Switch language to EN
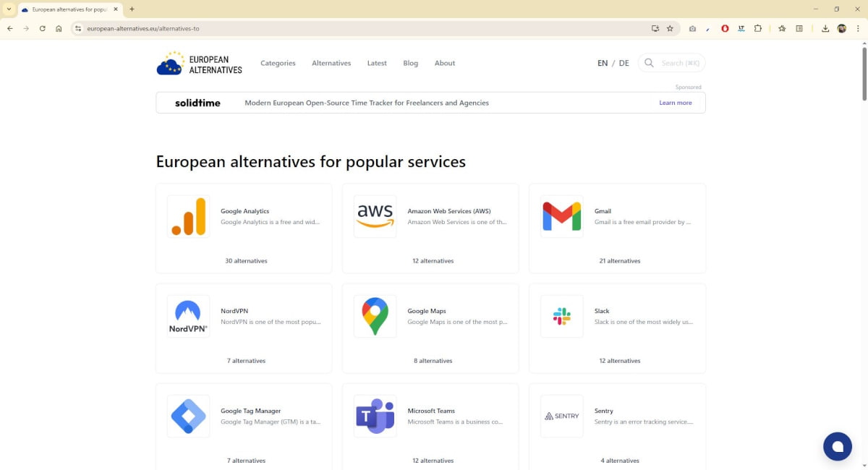The height and width of the screenshot is (470, 868). (x=603, y=64)
